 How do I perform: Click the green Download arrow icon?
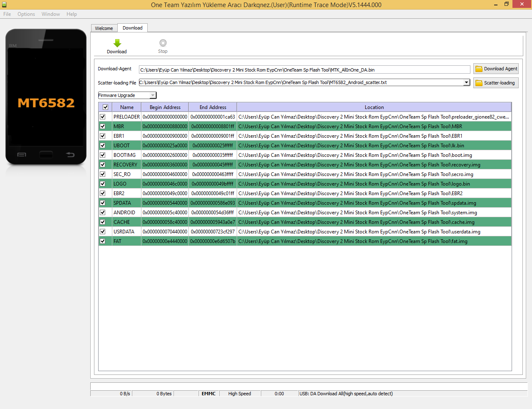[x=117, y=43]
